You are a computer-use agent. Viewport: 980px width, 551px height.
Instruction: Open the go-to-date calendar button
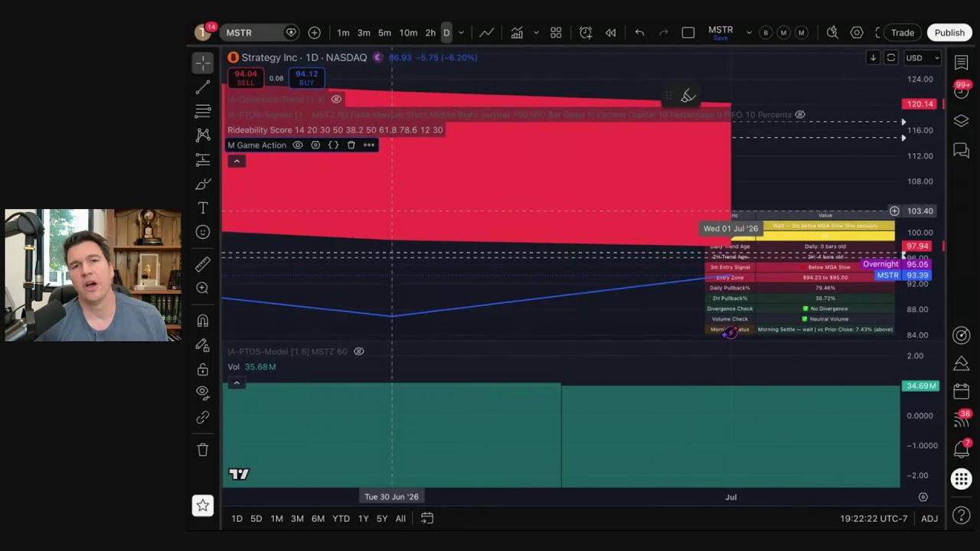[x=427, y=519]
